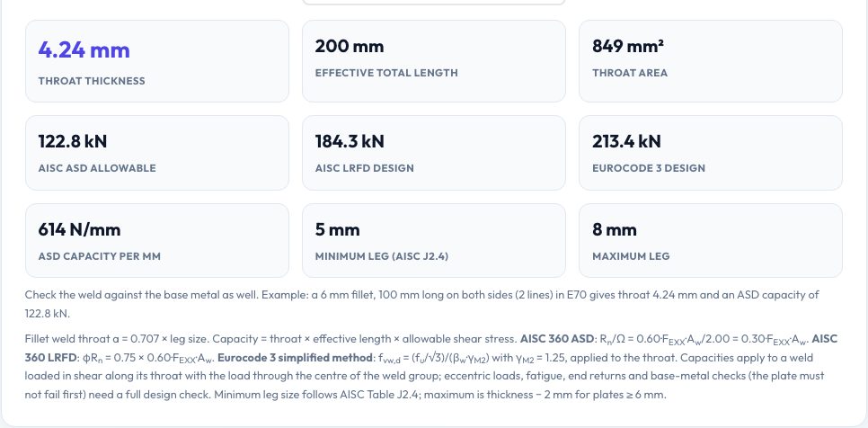Click the input box edge above results
Viewport: 868px width, 428px height.
click(434, 2)
